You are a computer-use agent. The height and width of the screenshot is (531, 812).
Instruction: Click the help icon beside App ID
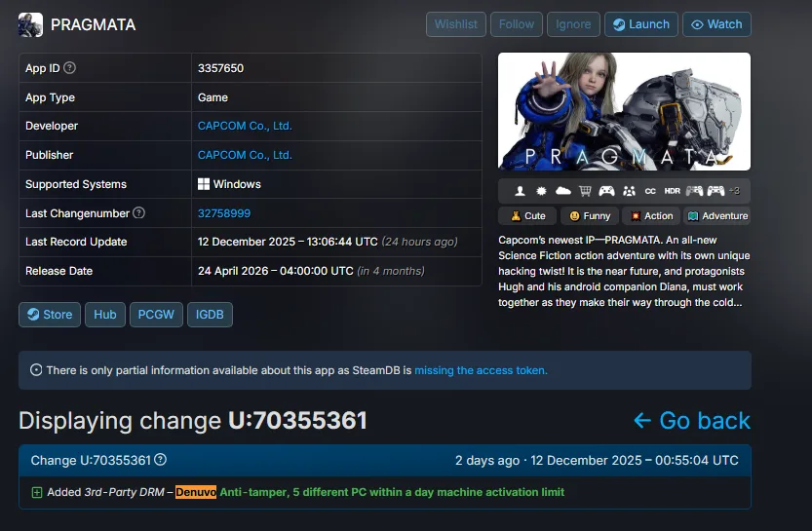point(70,68)
